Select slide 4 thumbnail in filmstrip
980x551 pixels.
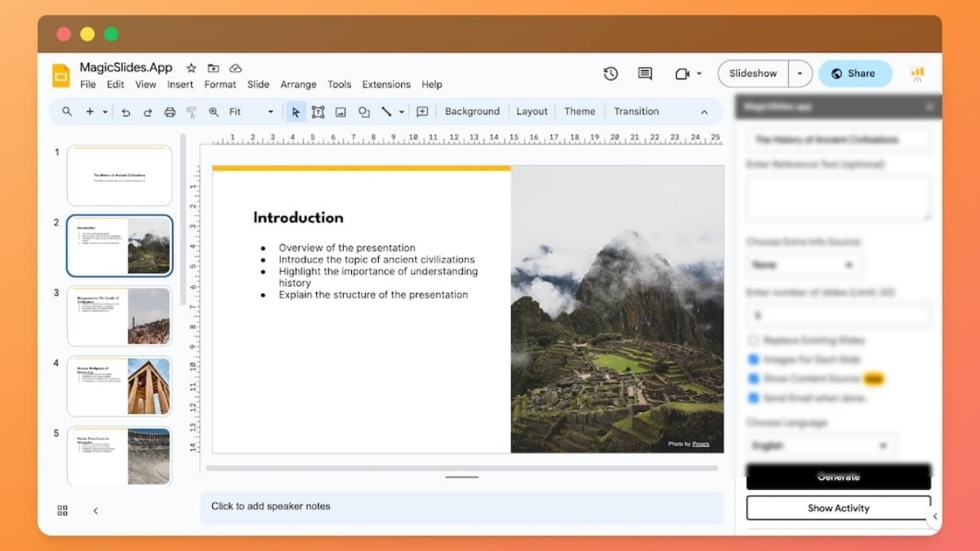119,385
